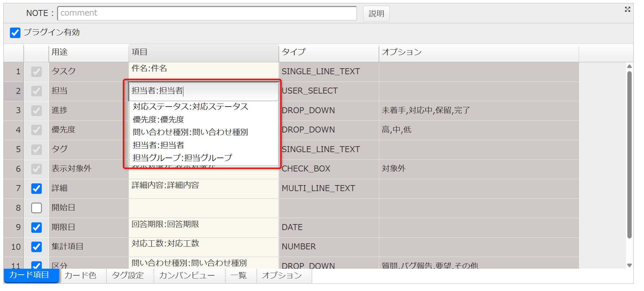Click the 説明 button
This screenshot has height=291, width=644.
[x=376, y=14]
